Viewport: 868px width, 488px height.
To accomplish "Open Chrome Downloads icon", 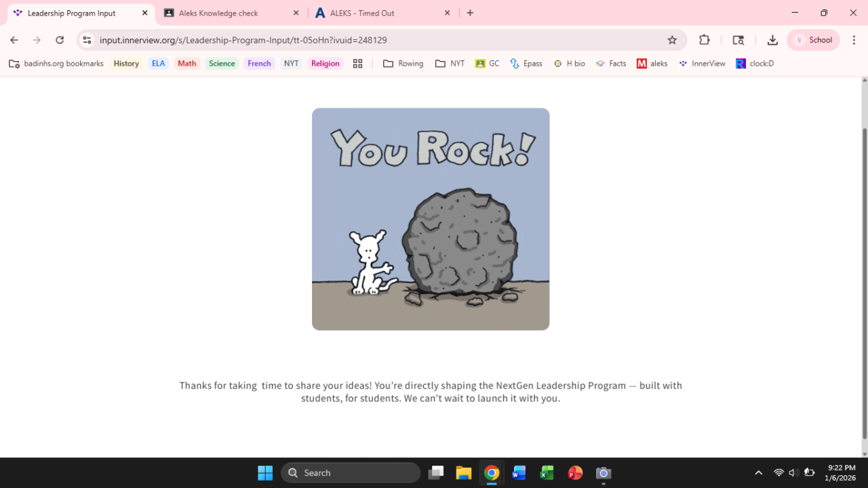I will point(772,40).
